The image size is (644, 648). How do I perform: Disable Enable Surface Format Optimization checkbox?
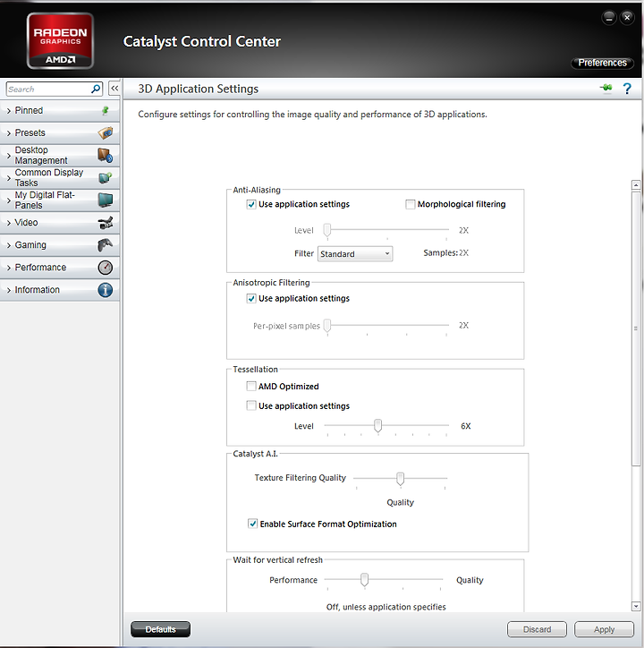click(253, 524)
